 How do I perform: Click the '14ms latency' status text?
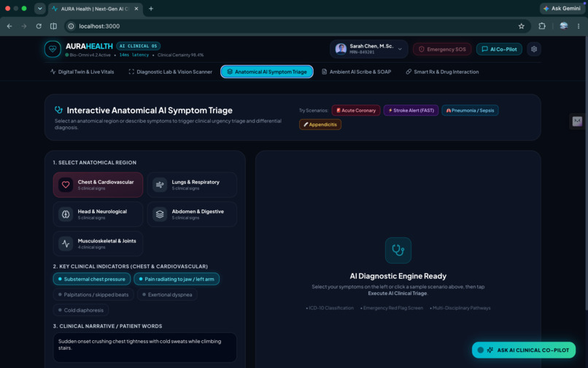click(134, 55)
